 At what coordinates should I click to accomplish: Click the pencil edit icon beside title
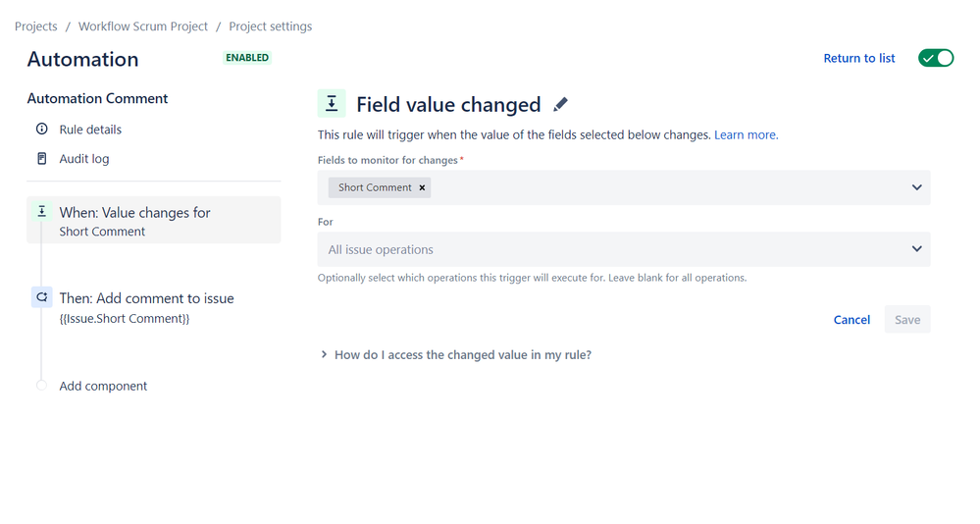(x=560, y=104)
